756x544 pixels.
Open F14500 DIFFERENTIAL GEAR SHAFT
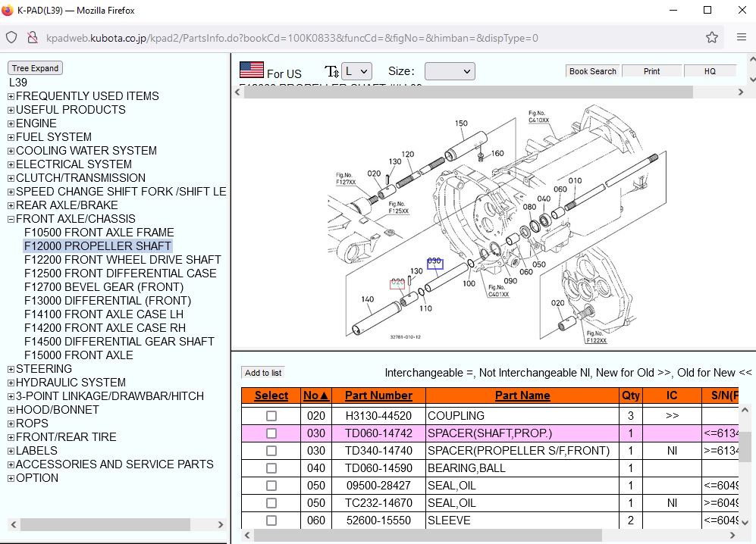pos(119,342)
